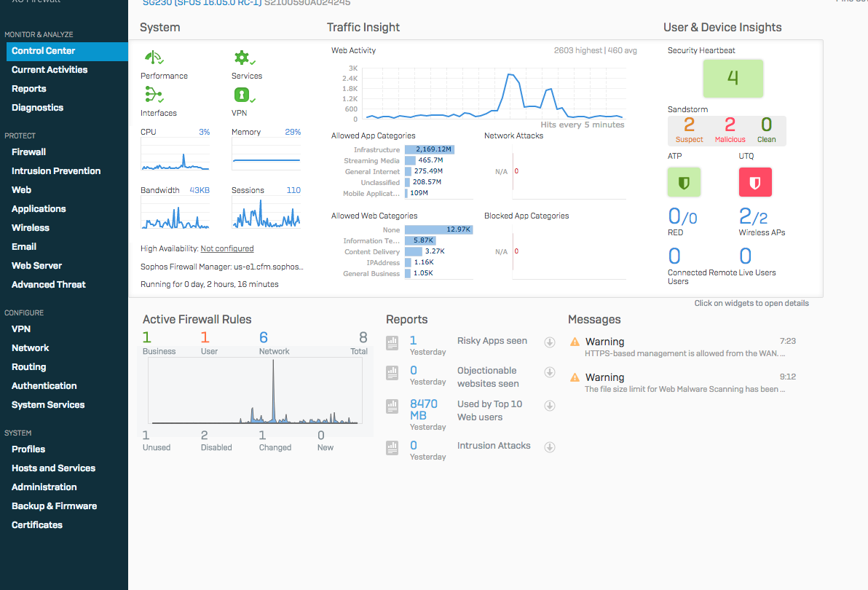Open the Interfaces status icon
This screenshot has width=868, height=590.
154,95
